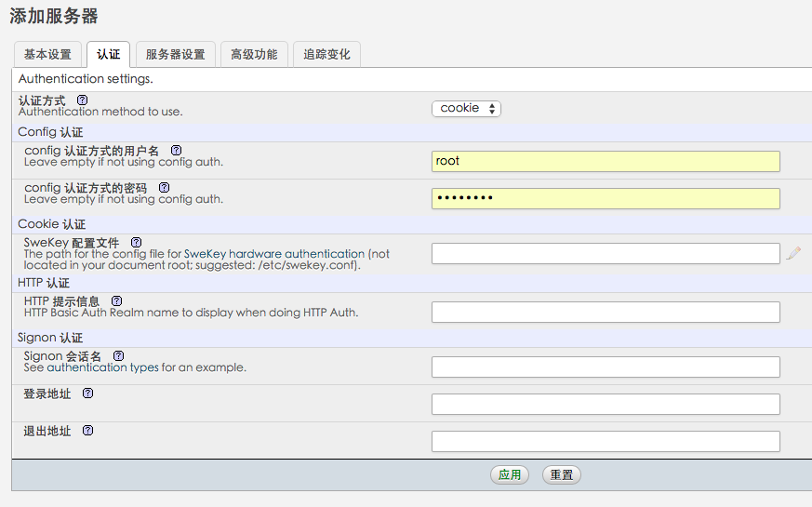Switch to the 基本设置 tab
Viewport: 812px width, 507px height.
[x=47, y=55]
